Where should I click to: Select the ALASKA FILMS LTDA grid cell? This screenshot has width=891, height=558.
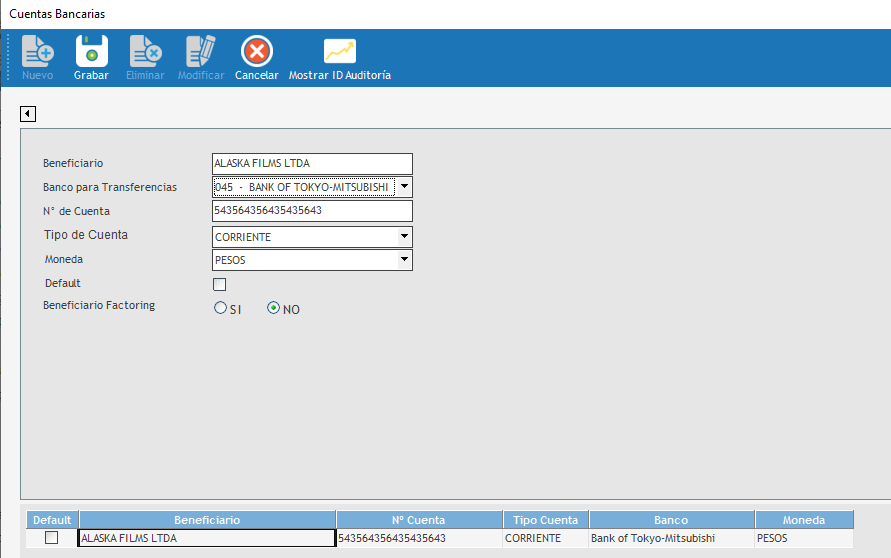pos(206,538)
